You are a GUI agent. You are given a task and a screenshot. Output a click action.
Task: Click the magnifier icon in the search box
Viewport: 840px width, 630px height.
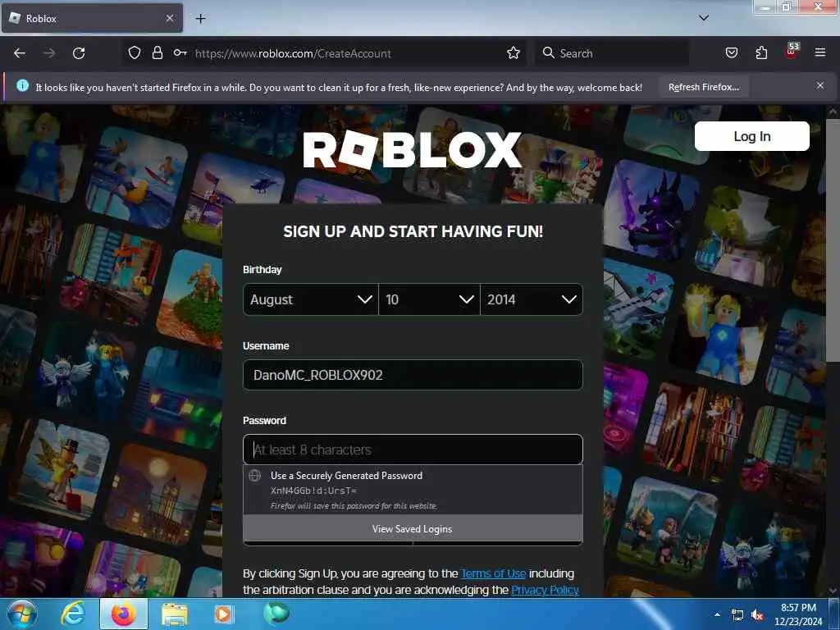pos(548,52)
